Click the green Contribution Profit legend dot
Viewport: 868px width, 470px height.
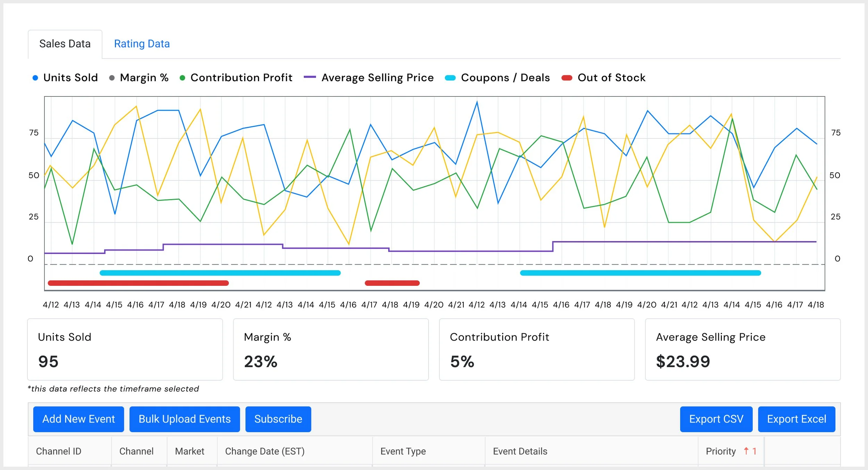coord(182,78)
